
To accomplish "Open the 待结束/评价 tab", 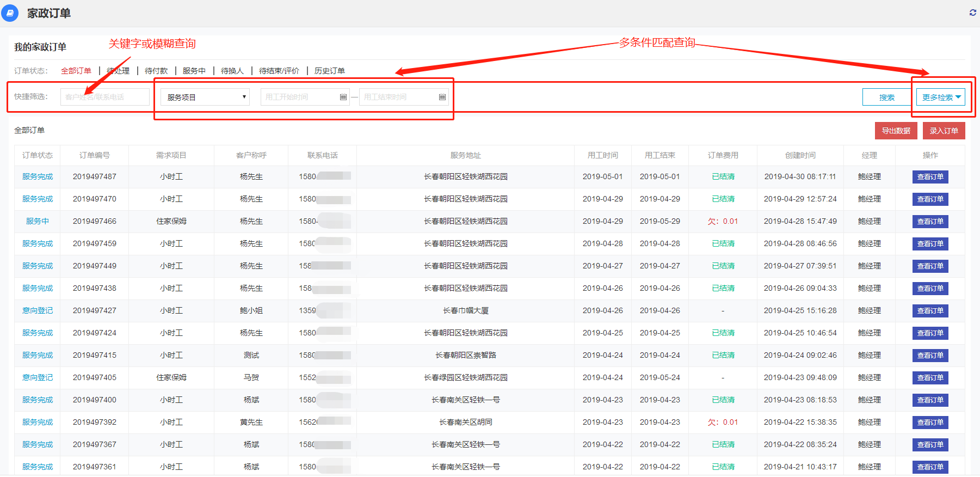I will (279, 71).
